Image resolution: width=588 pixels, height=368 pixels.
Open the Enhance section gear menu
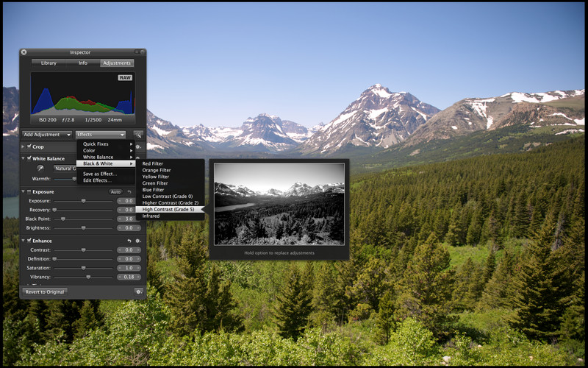click(138, 241)
